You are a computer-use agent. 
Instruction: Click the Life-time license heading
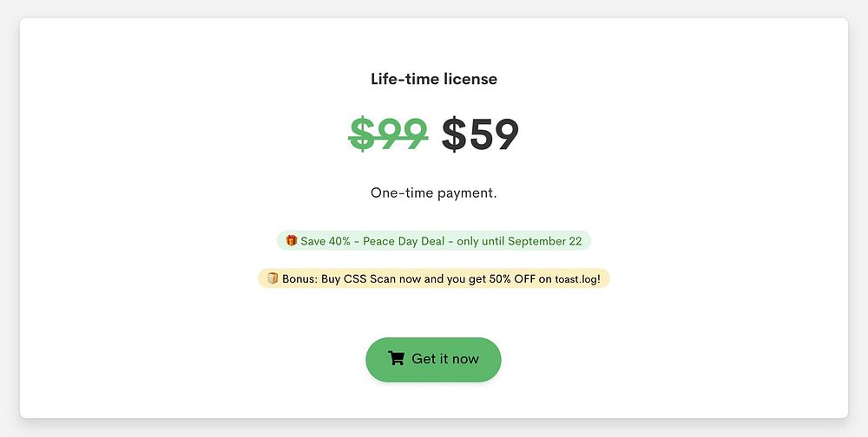434,79
